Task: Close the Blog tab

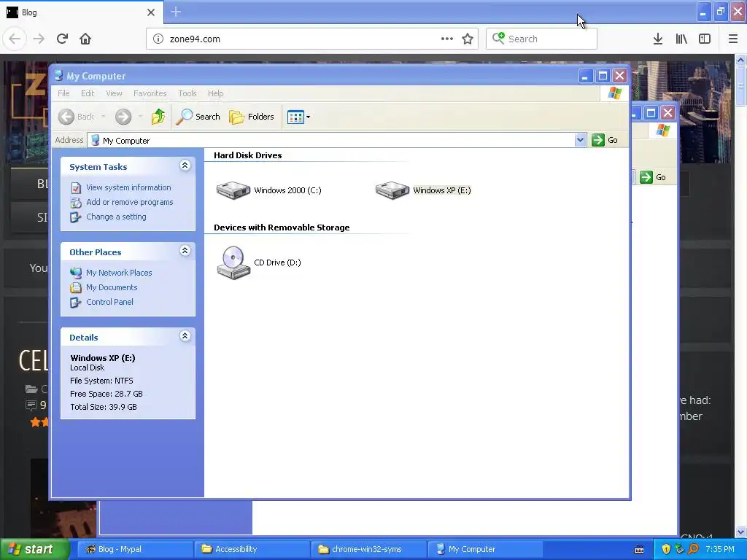Action: tap(150, 12)
